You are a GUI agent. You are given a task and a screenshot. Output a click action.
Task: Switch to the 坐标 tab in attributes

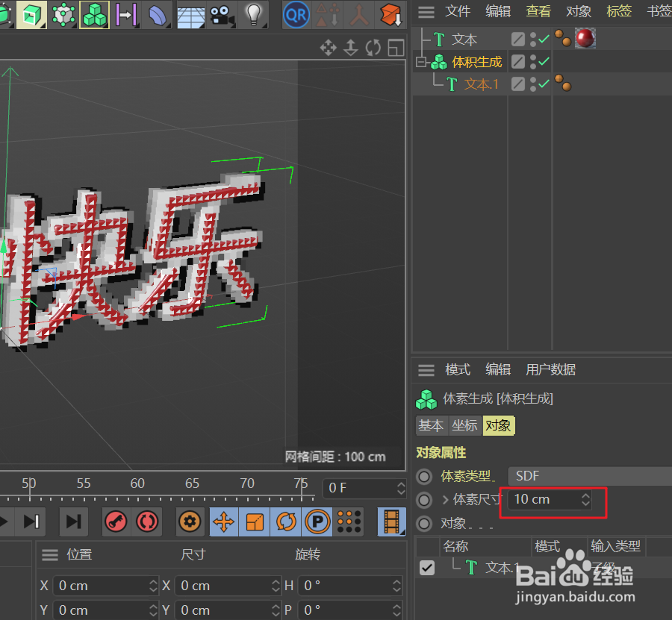tap(464, 426)
